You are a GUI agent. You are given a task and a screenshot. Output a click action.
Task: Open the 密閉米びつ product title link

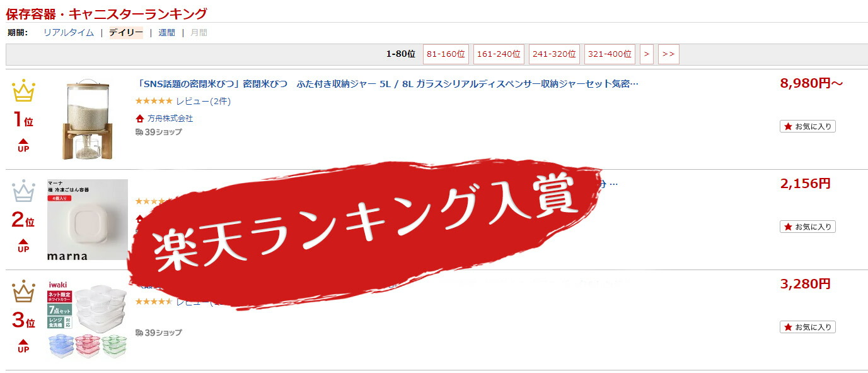click(388, 84)
